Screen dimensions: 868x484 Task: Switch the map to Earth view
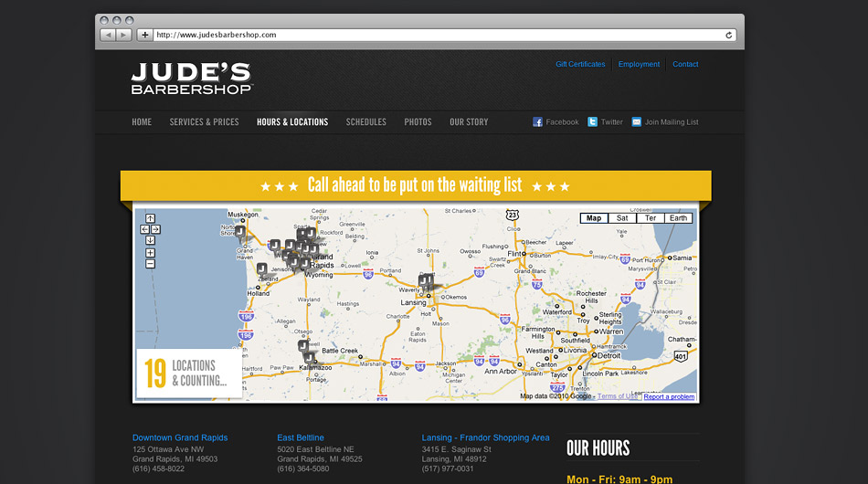pos(678,218)
